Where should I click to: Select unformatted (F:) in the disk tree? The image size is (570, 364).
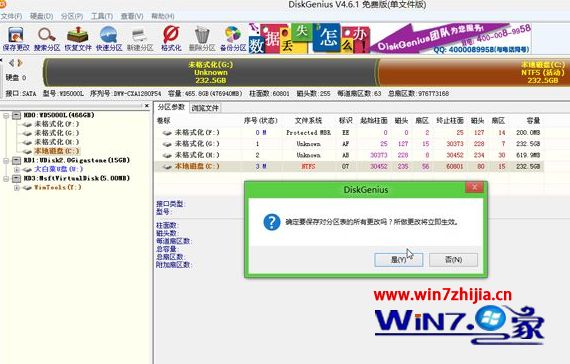point(56,124)
